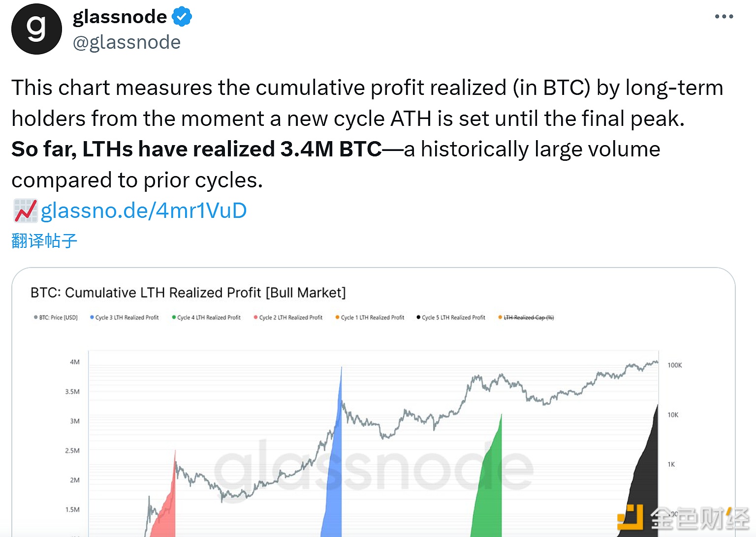Open the glassno.de/4mr1VuD link
The width and height of the screenshot is (756, 537).
click(144, 210)
